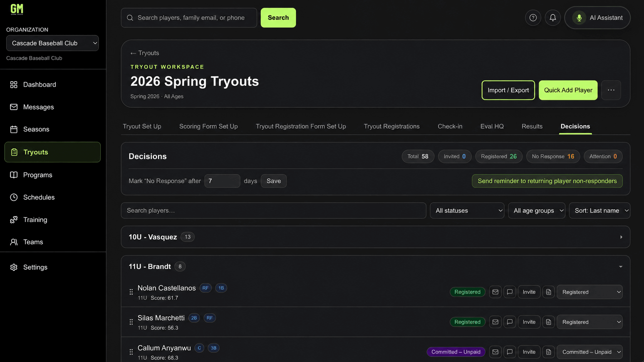The image size is (644, 362).
Task: Click the green Search button
Action: (x=278, y=18)
